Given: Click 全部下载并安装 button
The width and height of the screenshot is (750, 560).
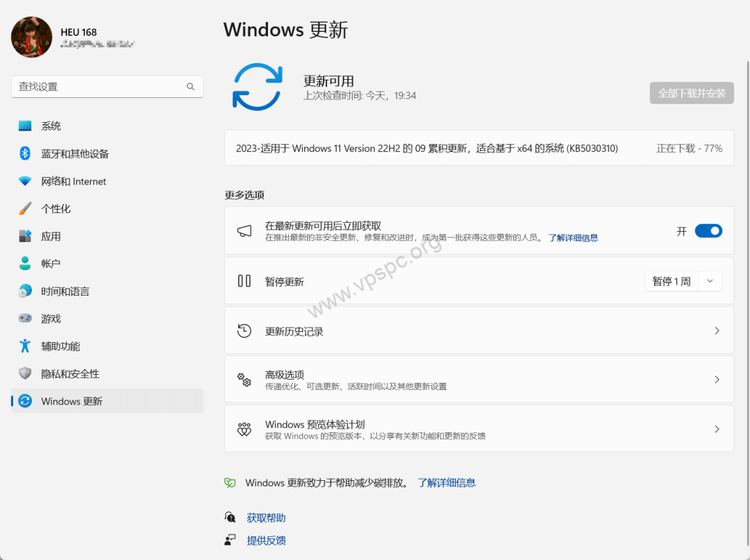Looking at the screenshot, I should 692,93.
